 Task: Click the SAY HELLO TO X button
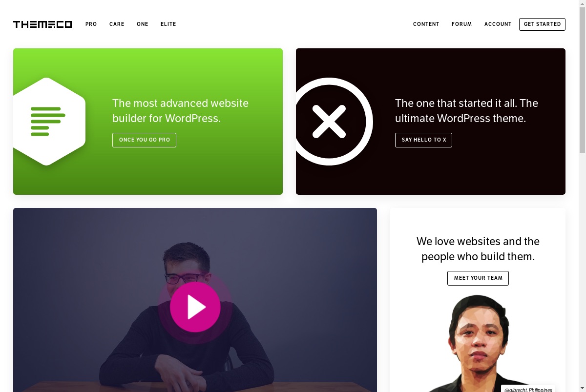point(424,140)
